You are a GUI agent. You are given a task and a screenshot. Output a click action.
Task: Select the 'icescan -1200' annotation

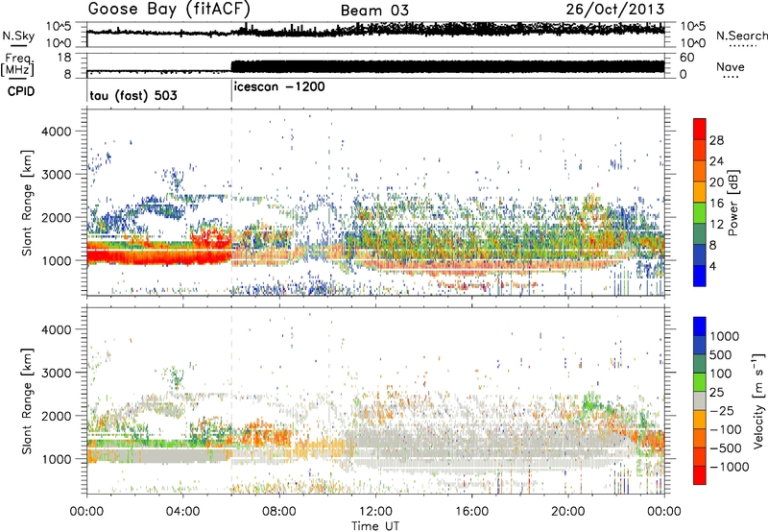(279, 87)
